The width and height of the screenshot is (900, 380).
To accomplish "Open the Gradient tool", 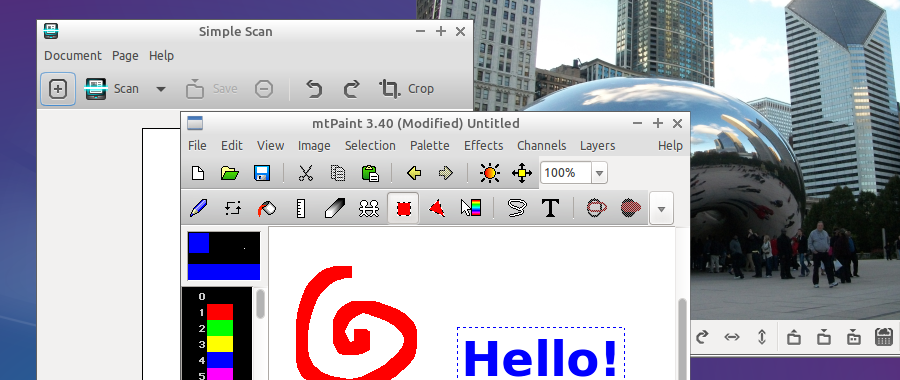I will click(471, 208).
